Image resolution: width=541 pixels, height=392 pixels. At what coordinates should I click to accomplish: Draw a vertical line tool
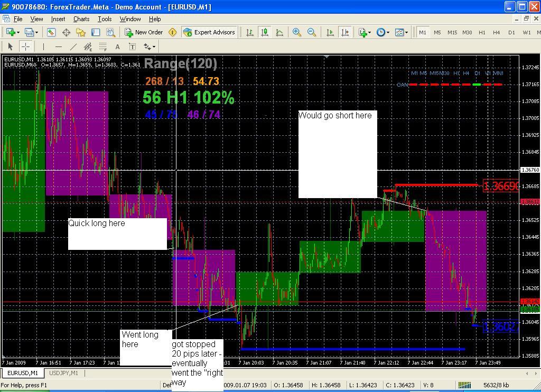click(x=44, y=46)
